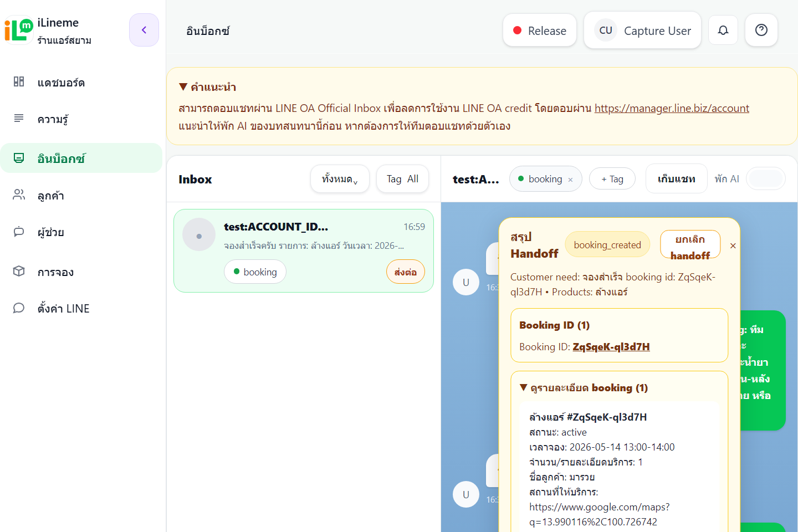Click the booking box icon
The image size is (798, 532).
(x=19, y=271)
